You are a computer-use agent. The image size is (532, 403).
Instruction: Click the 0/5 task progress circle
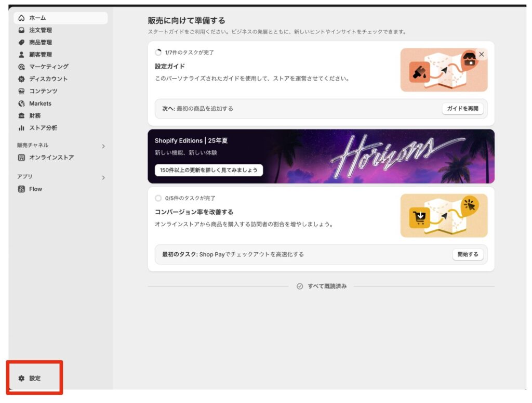pos(158,198)
